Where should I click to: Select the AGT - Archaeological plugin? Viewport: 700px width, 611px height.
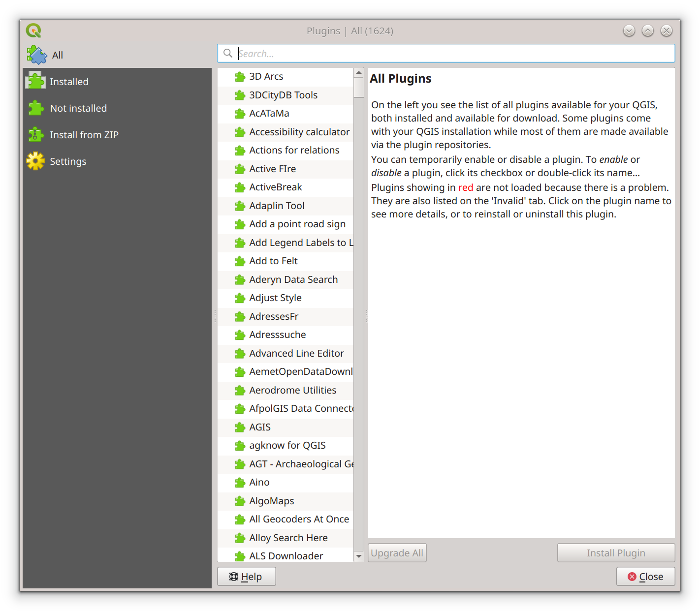pyautogui.click(x=286, y=464)
